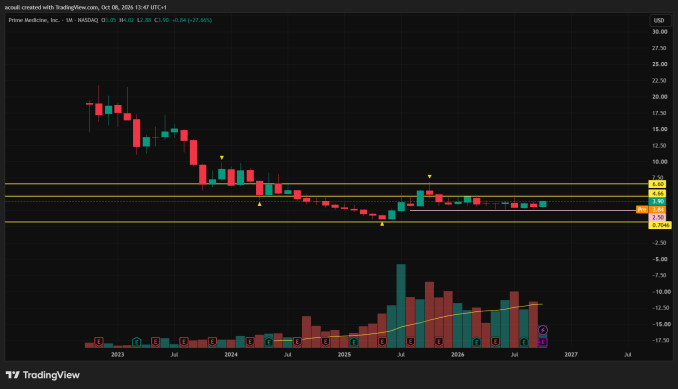Click the yellow horizontal line at 6.60
The image size is (678, 389).
[326, 184]
